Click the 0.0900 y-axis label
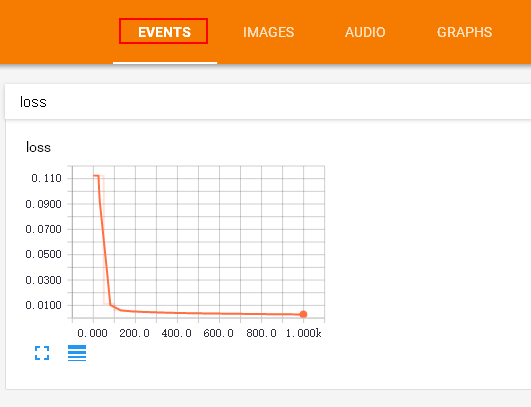 point(44,204)
